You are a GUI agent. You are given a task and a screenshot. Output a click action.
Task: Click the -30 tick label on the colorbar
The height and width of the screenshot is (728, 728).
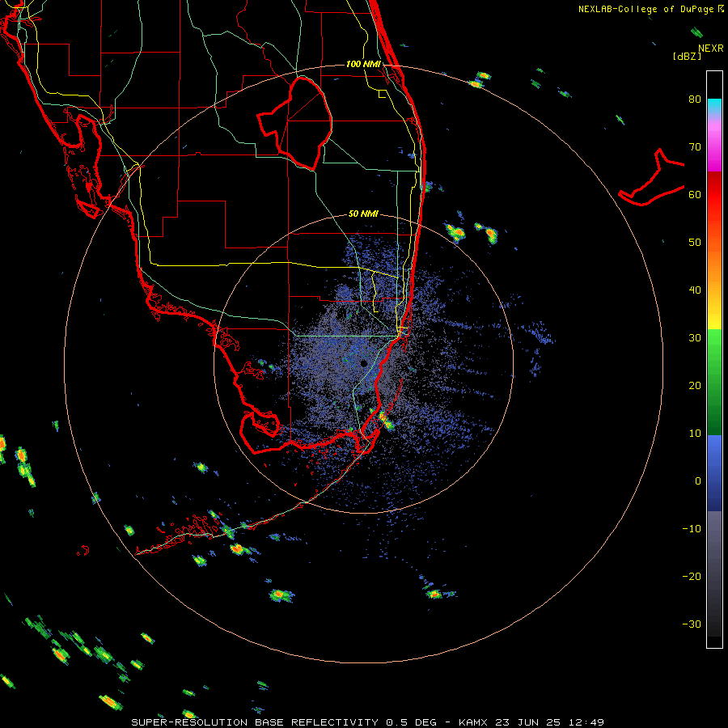692,624
